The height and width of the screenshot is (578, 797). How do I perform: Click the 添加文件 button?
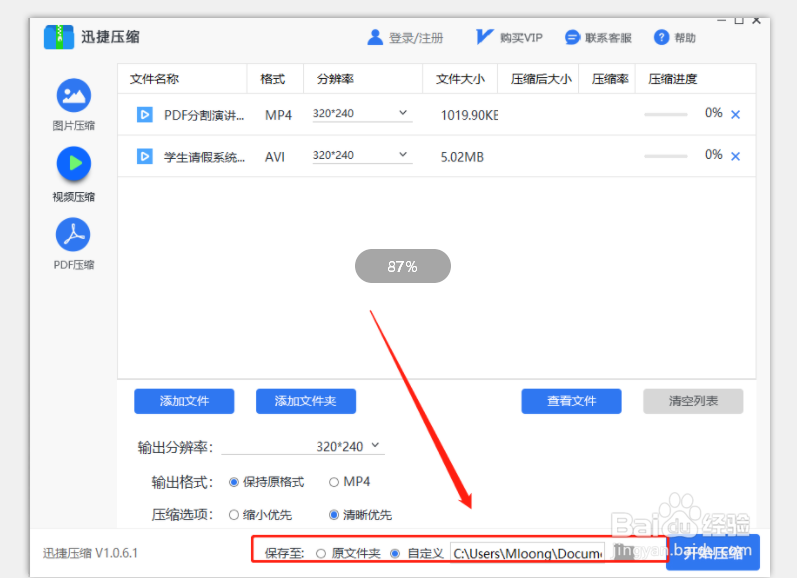coord(184,401)
